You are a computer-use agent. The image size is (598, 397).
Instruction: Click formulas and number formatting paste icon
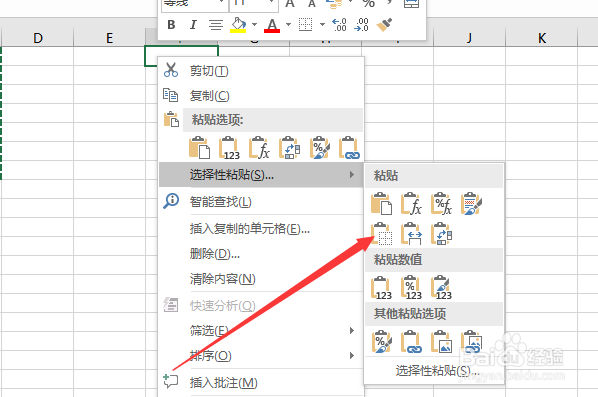coord(442,204)
